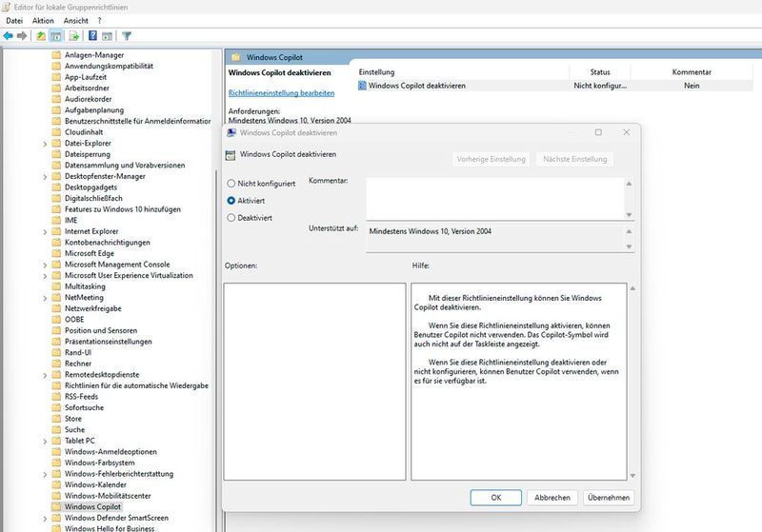Image resolution: width=762 pixels, height=532 pixels.
Task: Select the RSS-Feeds tree folder
Action: coord(81,397)
